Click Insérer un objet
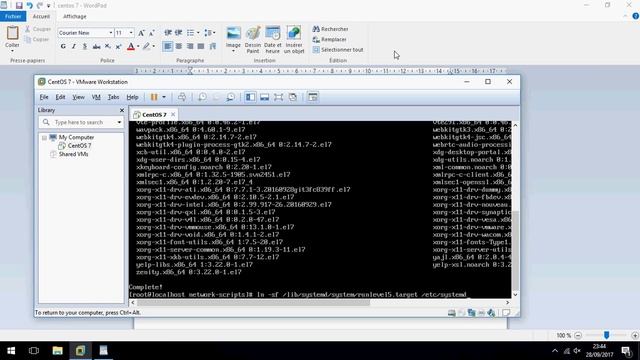This screenshot has height=360, width=640. 294,40
